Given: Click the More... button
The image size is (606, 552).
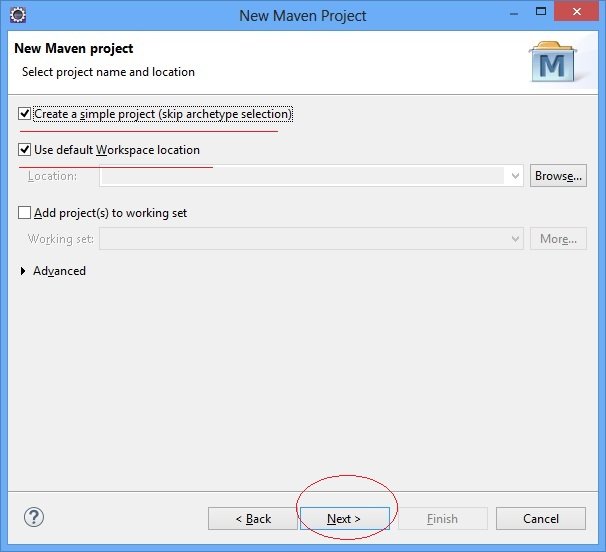Looking at the screenshot, I should click(558, 239).
